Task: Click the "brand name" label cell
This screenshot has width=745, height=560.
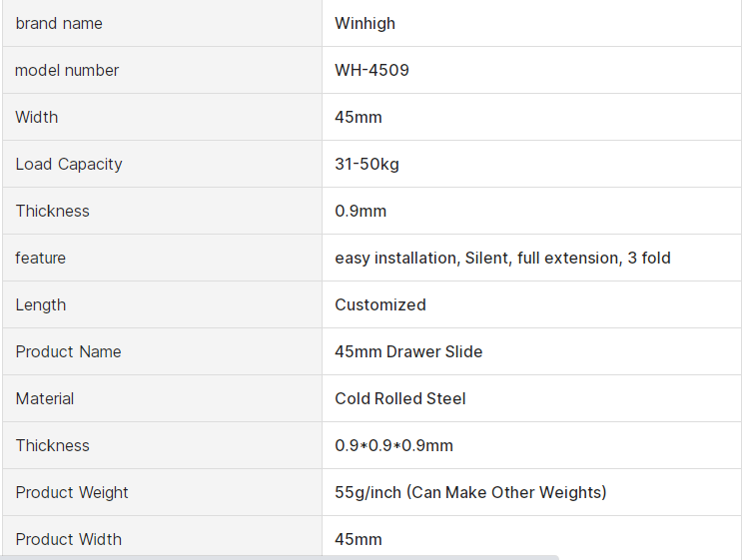Action: [x=59, y=23]
